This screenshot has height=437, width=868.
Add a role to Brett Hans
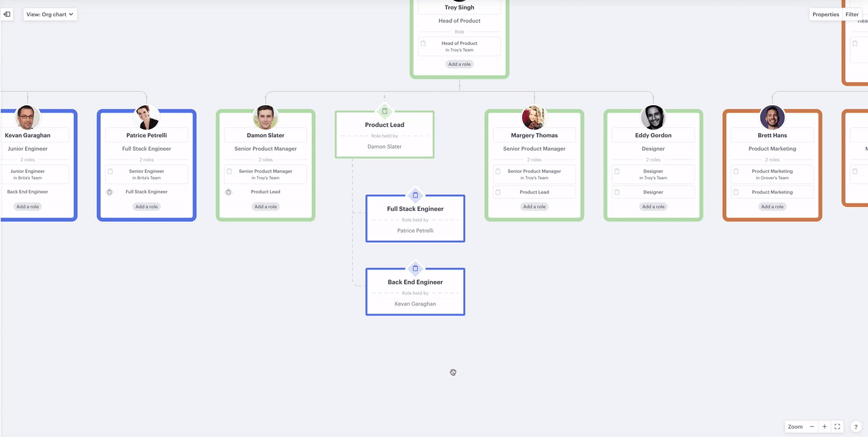(772, 206)
